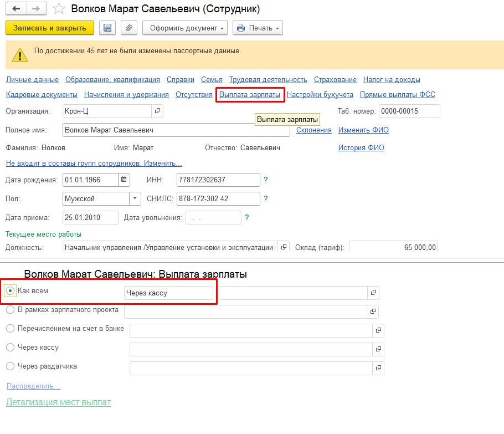Viewport: 504px width, 434px height.
Task: Click the help question mark beside СНИЛС
Action: tap(265, 198)
